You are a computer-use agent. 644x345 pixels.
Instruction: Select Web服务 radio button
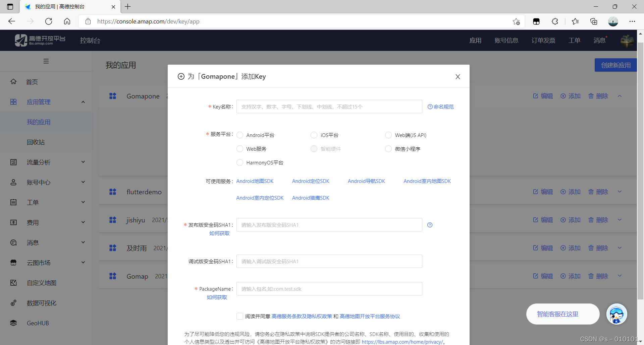[x=240, y=149]
